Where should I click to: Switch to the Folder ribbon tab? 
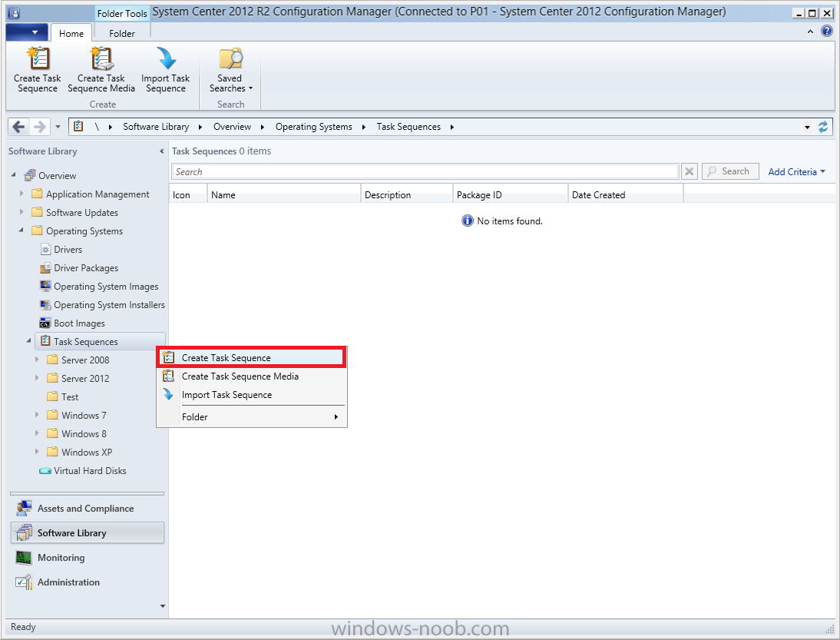pyautogui.click(x=121, y=33)
